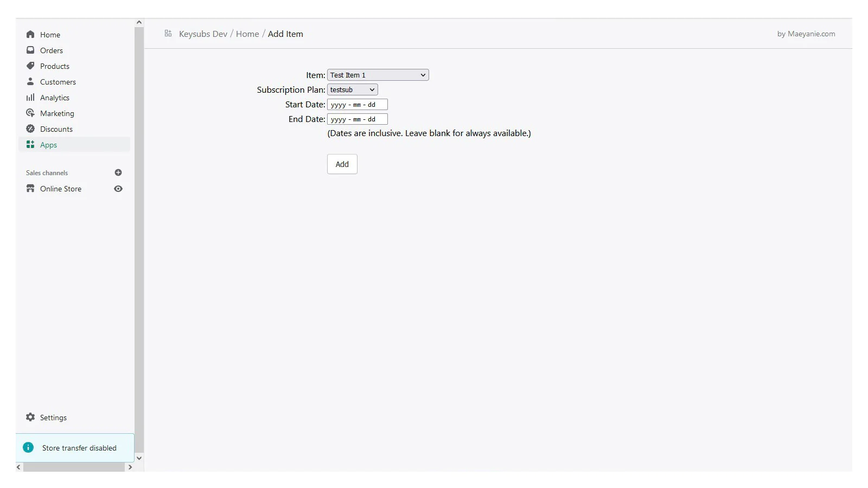This screenshot has width=868, height=488.
Task: Click the Add Item breadcrumb text
Action: 285,34
